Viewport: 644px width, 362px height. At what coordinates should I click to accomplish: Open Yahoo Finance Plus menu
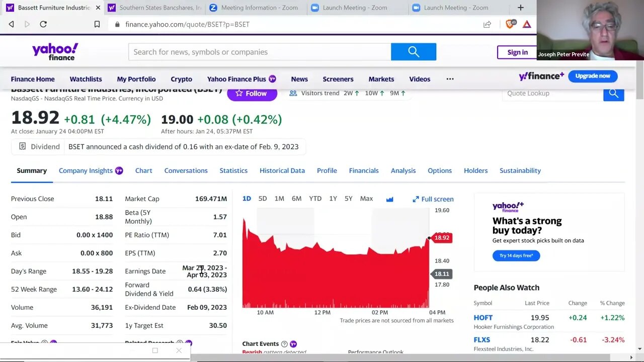pos(242,79)
